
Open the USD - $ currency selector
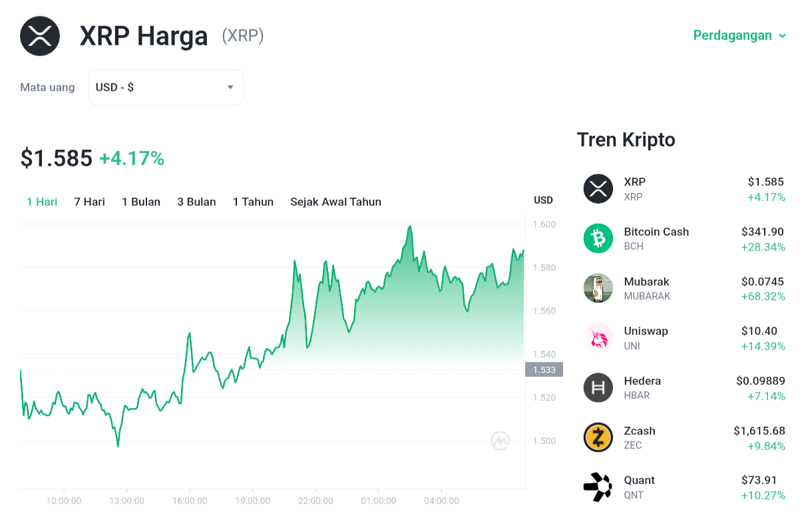(166, 87)
